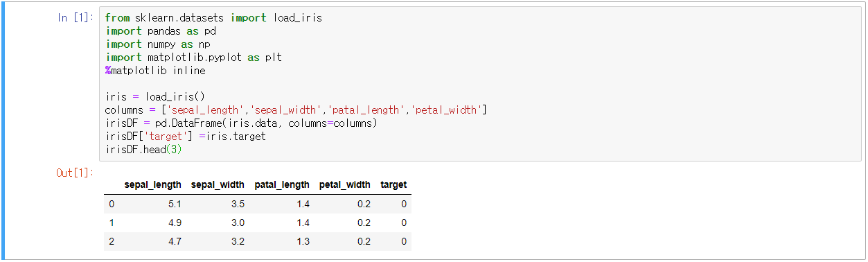The image size is (868, 262).
Task: Click the 3.0 sepal_width cell
Action: pos(238,222)
